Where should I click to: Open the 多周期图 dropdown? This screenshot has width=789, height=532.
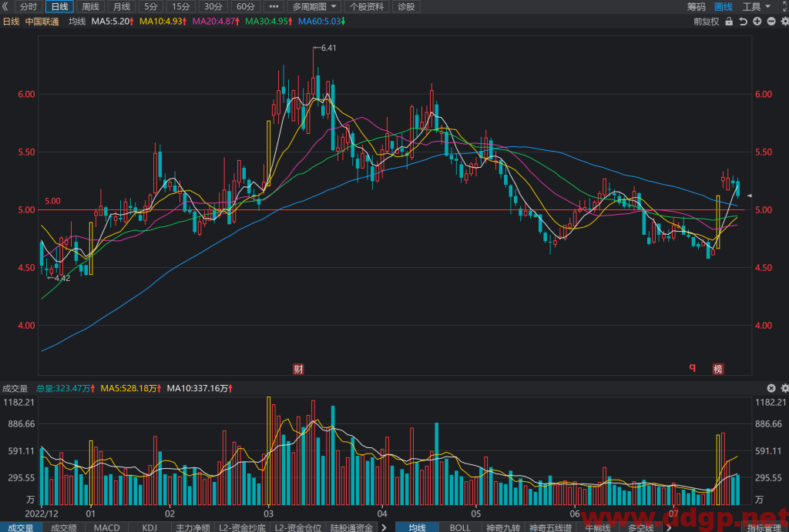(314, 6)
